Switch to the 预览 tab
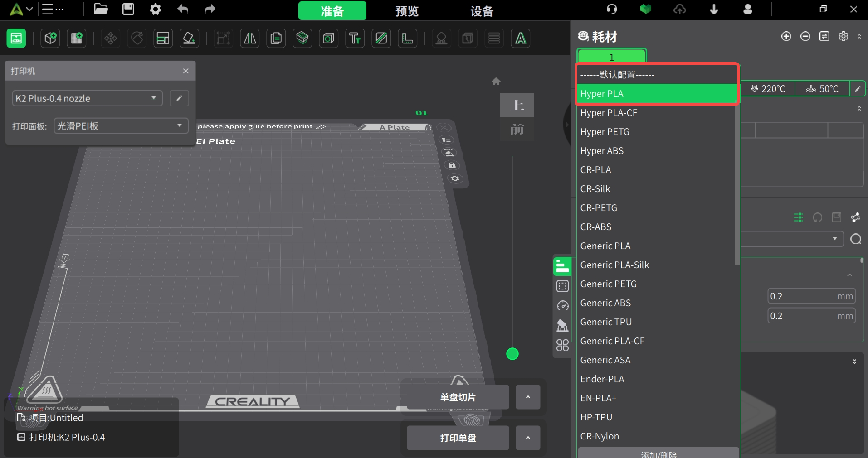The height and width of the screenshot is (458, 868). point(407,10)
